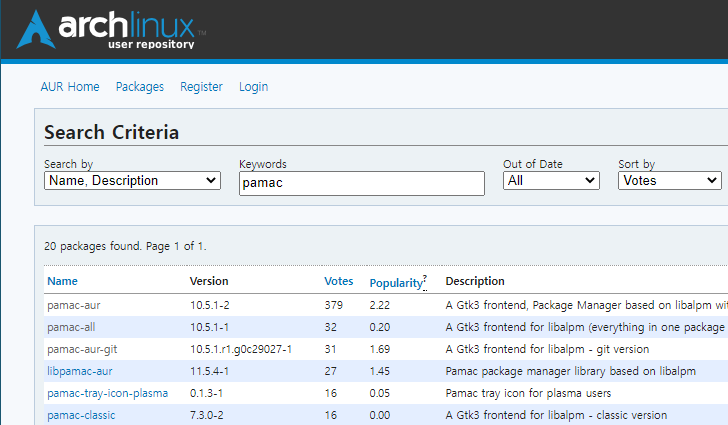Open the pamac-aur-git package
The height and width of the screenshot is (425, 728).
tap(82, 349)
